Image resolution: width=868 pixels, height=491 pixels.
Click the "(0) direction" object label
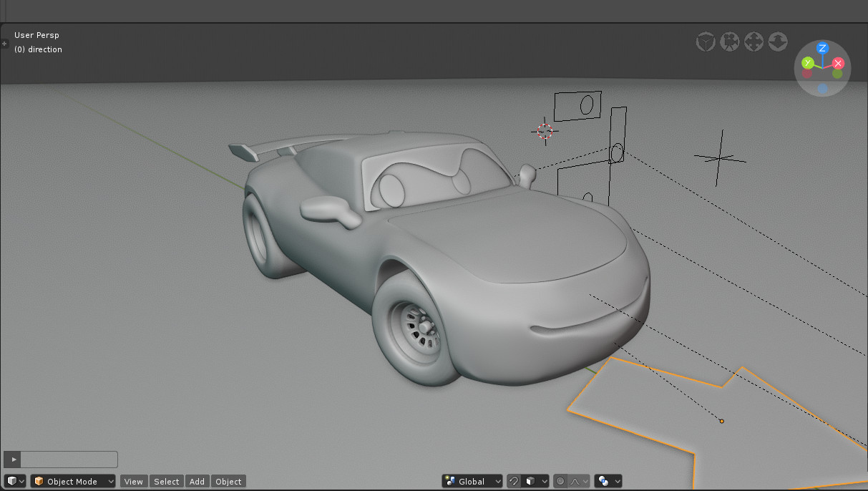tap(38, 49)
